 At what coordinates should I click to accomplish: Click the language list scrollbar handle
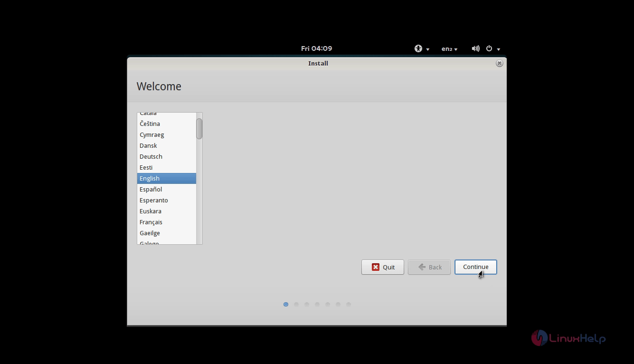point(199,129)
